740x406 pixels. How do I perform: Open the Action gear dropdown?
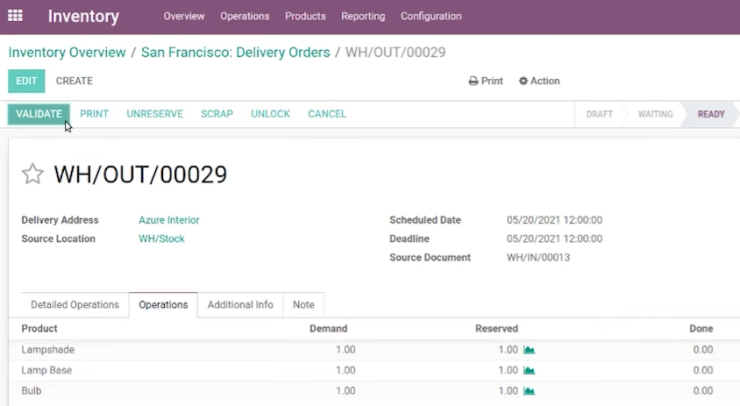pos(539,81)
